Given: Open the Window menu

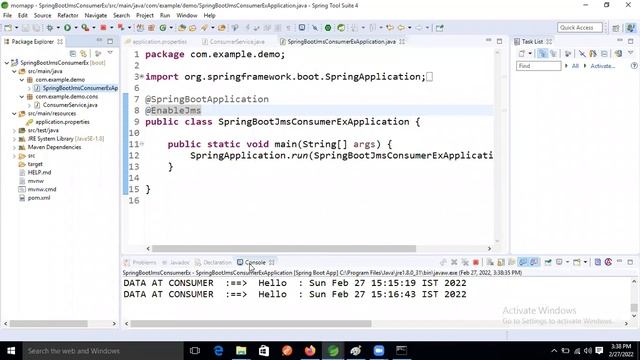Looking at the screenshot, I should click(187, 16).
